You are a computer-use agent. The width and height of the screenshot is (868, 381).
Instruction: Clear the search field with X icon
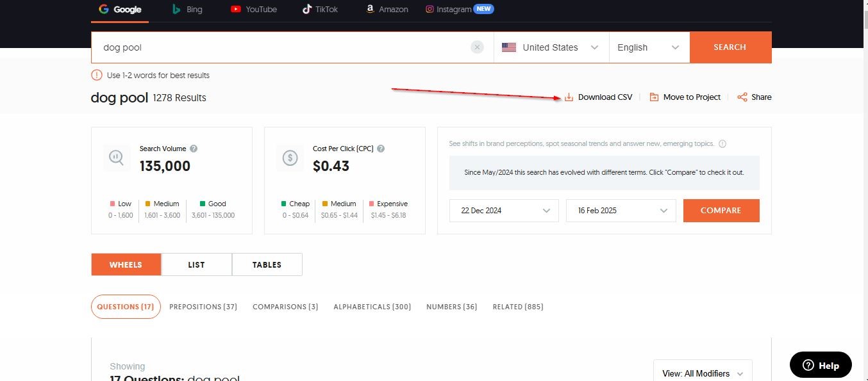477,47
